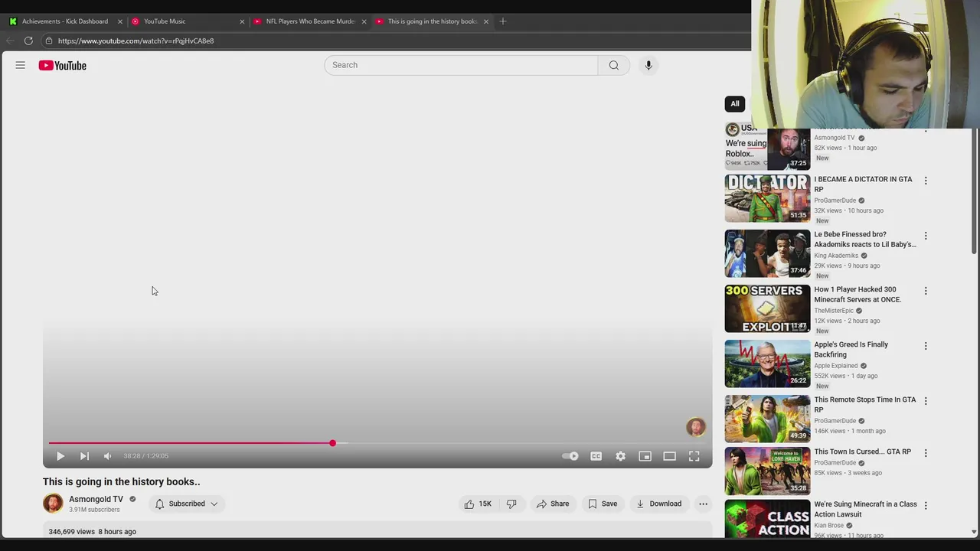980x551 pixels.
Task: Click the channel watermark in the player
Action: point(695,427)
